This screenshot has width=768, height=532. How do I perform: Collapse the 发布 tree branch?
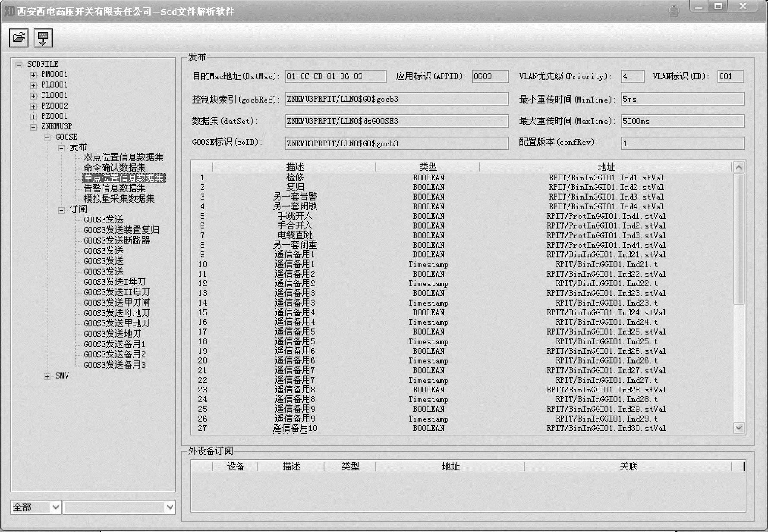61,148
